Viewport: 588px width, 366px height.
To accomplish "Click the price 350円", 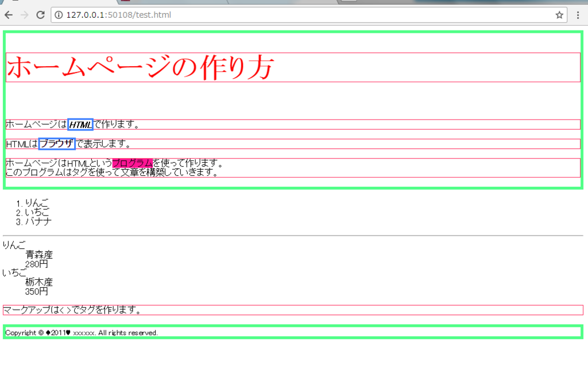I will point(37,292).
